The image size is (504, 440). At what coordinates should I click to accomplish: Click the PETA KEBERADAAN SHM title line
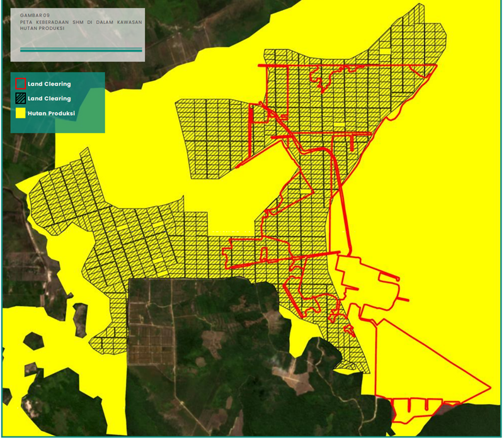pos(81,22)
